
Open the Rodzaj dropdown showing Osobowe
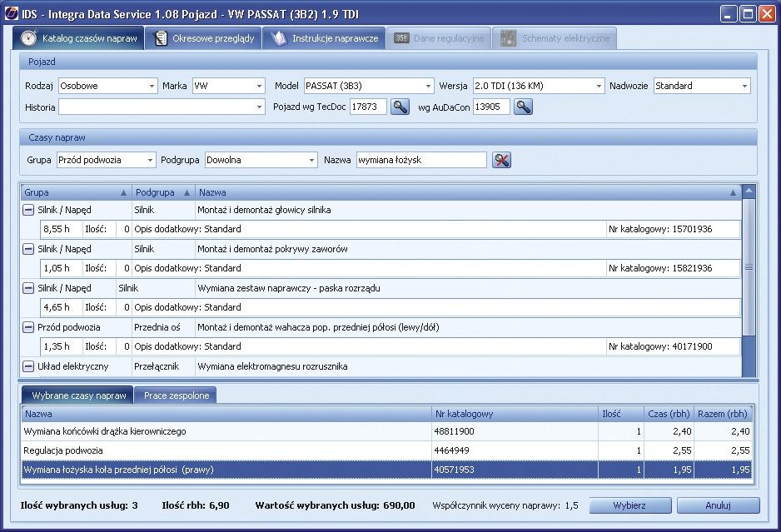pyautogui.click(x=107, y=86)
